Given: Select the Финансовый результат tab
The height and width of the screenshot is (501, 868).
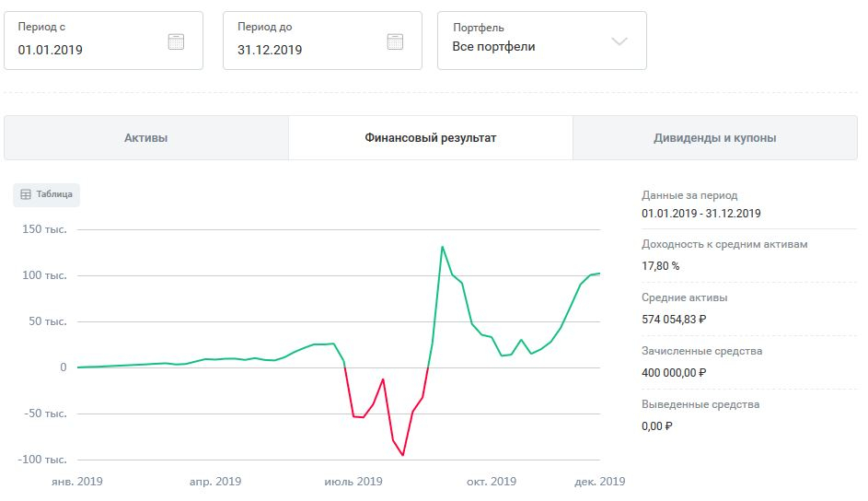Looking at the screenshot, I should point(431,138).
